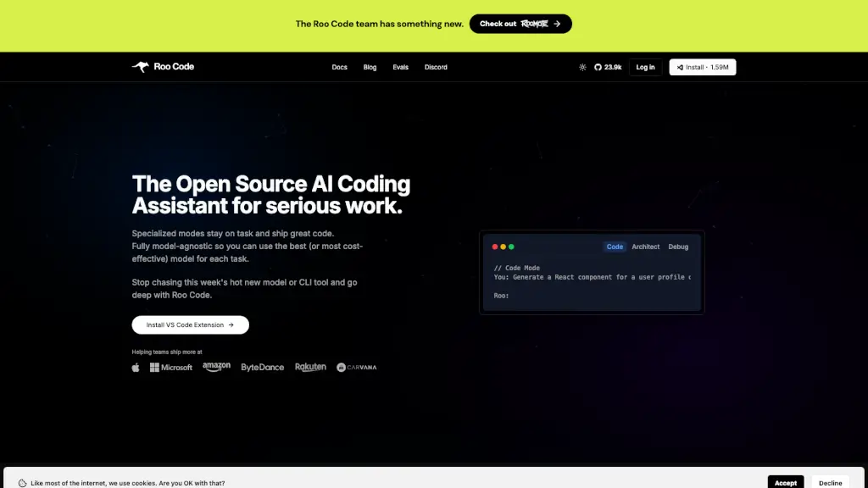Toggle the light/dark theme sun icon

582,67
